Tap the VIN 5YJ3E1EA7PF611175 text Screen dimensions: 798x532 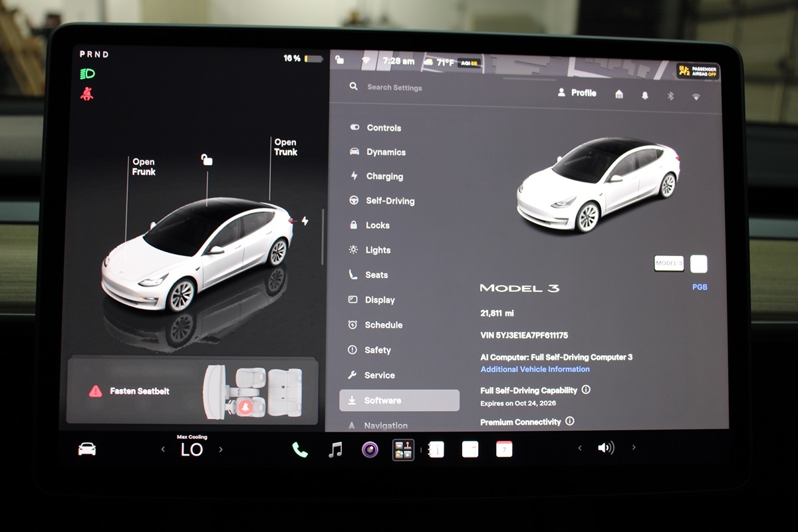524,335
